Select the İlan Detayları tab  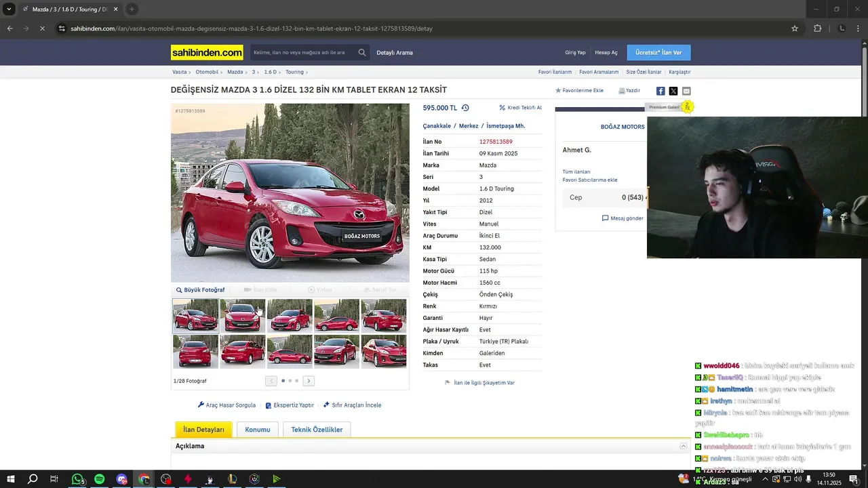203,429
